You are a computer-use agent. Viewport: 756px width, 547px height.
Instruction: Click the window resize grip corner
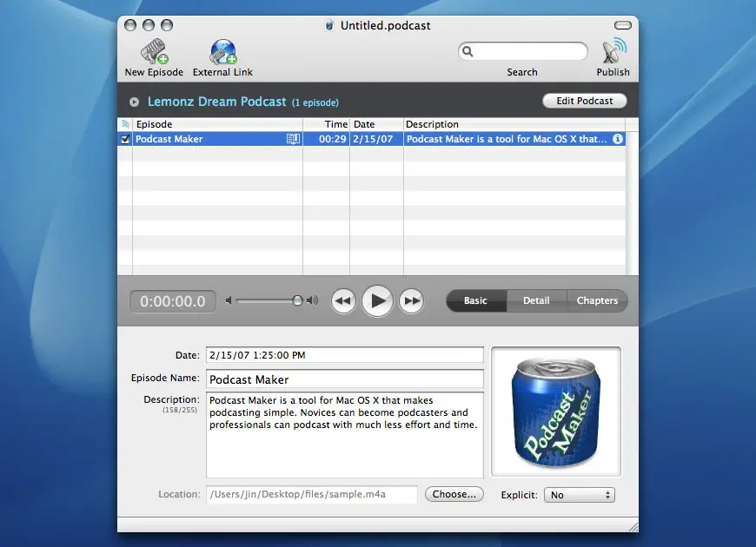(633, 527)
